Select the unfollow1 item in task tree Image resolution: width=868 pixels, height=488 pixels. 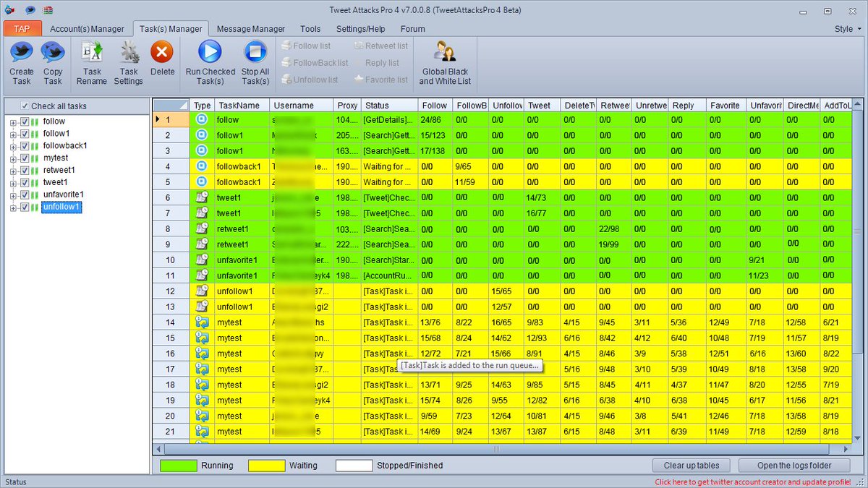[61, 207]
